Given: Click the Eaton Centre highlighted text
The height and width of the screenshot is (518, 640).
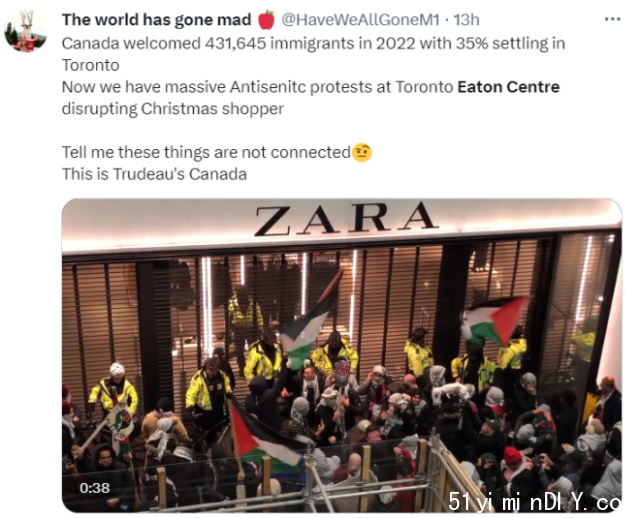Looking at the screenshot, I should (508, 87).
